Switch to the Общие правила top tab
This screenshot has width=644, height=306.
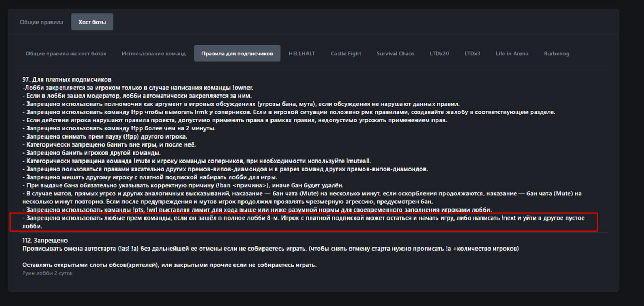(41, 22)
